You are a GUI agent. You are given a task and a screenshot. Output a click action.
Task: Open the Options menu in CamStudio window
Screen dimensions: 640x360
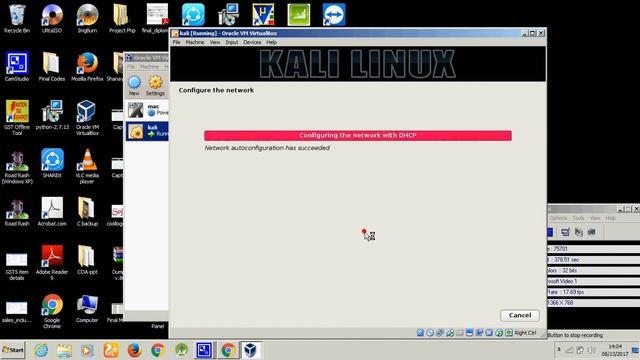click(x=558, y=218)
